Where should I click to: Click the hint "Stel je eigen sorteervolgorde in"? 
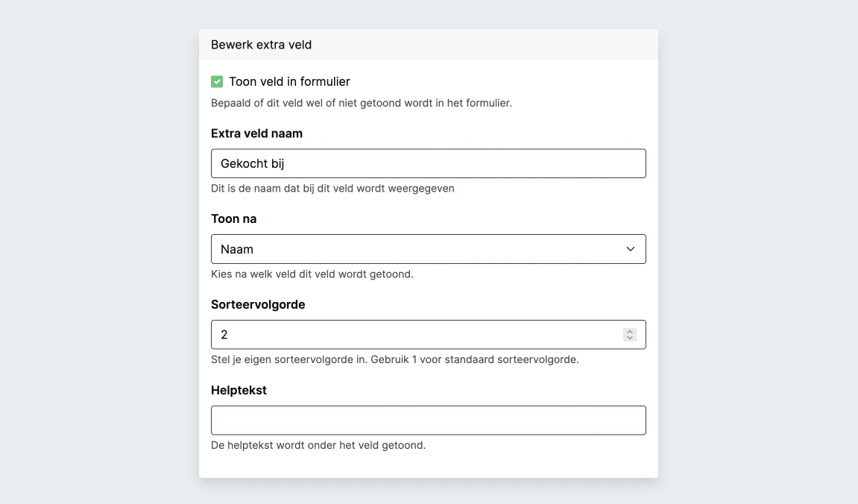tap(394, 359)
